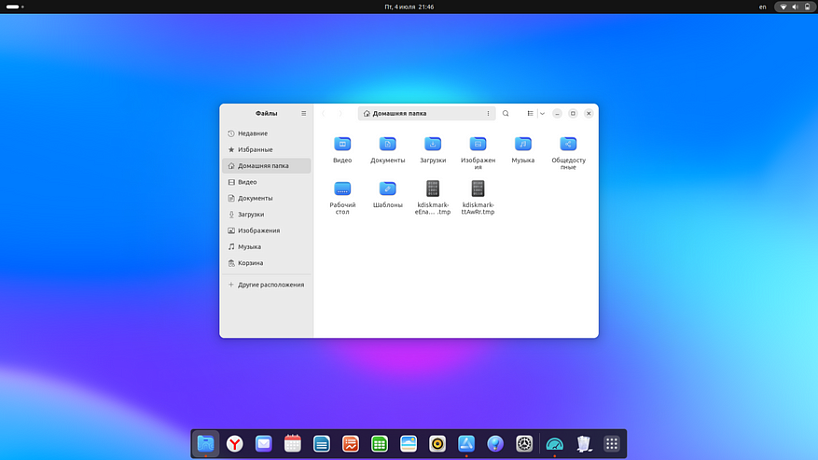818x460 pixels.
Task: Toggle list/grid view in Files toolbar
Action: pos(530,114)
